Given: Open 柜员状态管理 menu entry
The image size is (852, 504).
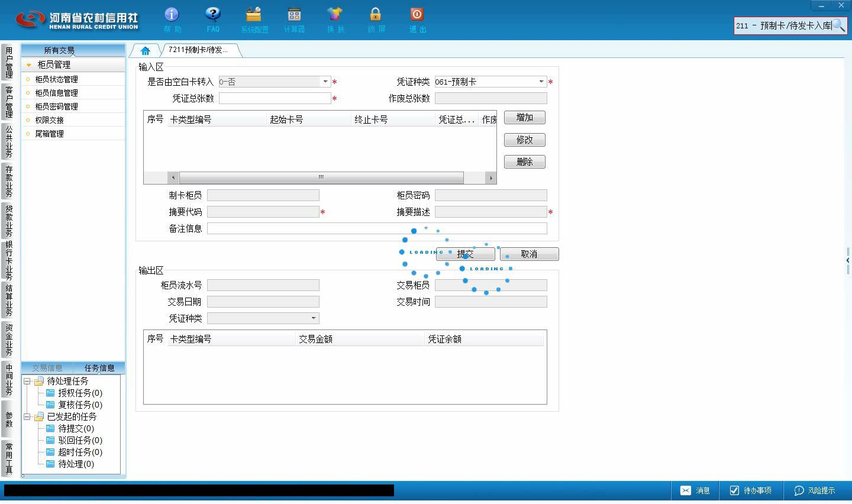Looking at the screenshot, I should pyautogui.click(x=73, y=79).
